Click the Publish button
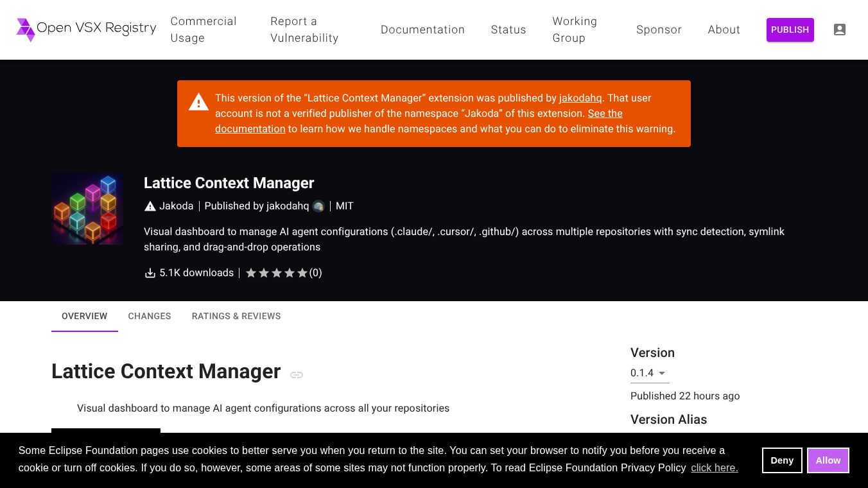This screenshot has height=488, width=868. [790, 30]
